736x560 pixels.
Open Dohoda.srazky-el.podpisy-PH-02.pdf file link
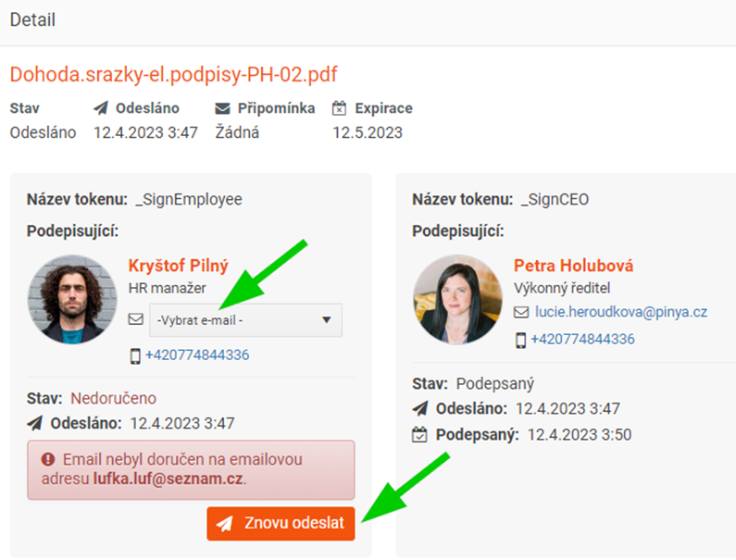[x=174, y=74]
